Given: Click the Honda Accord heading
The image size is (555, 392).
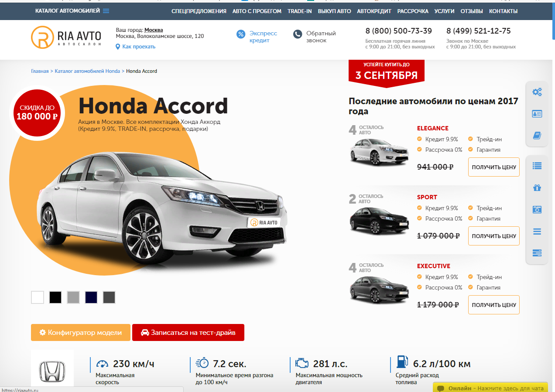Looking at the screenshot, I should click(x=153, y=106).
